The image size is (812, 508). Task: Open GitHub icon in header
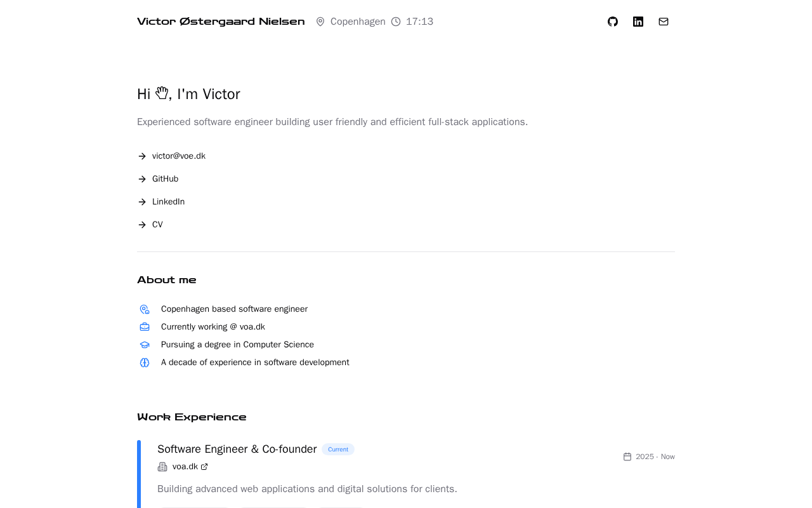pos(613,22)
